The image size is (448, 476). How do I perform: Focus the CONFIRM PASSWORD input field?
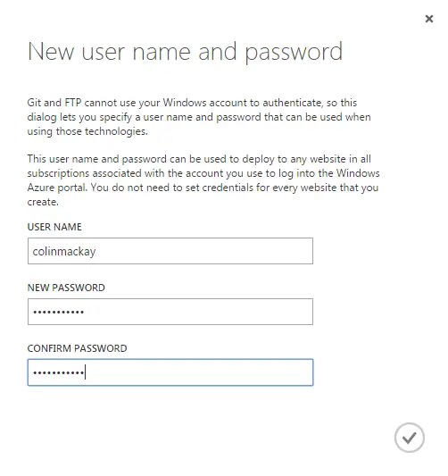coord(170,372)
